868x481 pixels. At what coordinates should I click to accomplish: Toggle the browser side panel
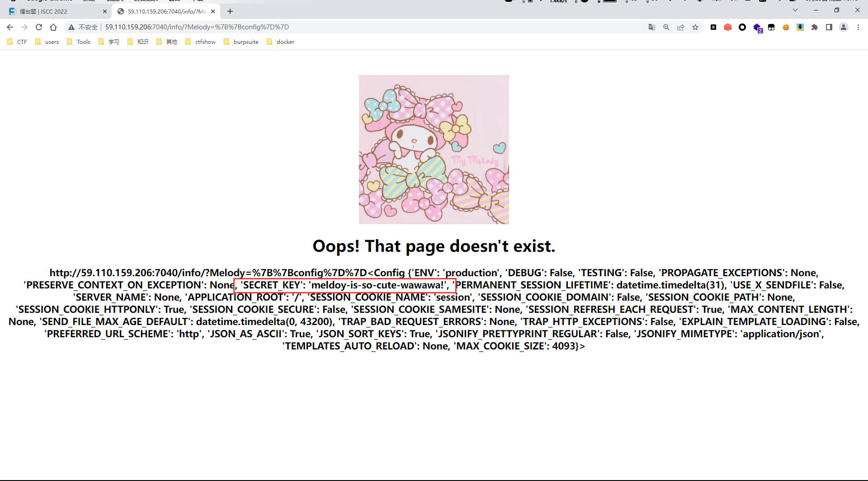[829, 27]
